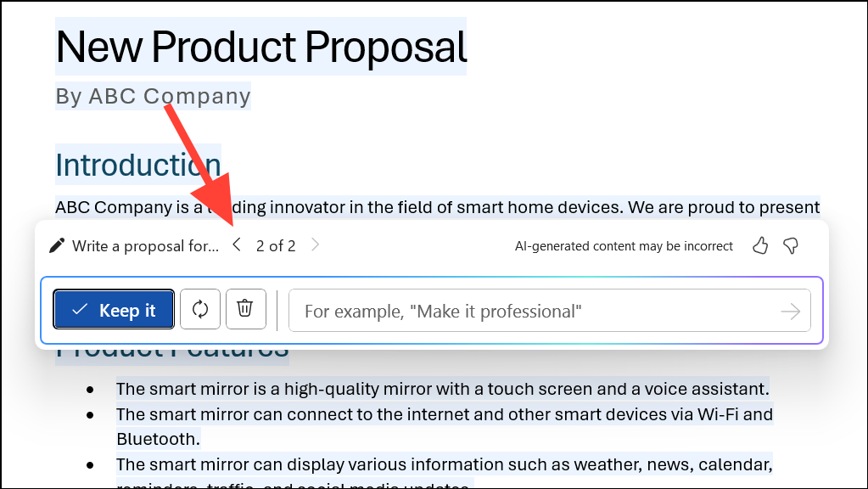Click the "Write a proposal for..." prompt label
Viewport: 868px width, 489px height.
pos(144,245)
